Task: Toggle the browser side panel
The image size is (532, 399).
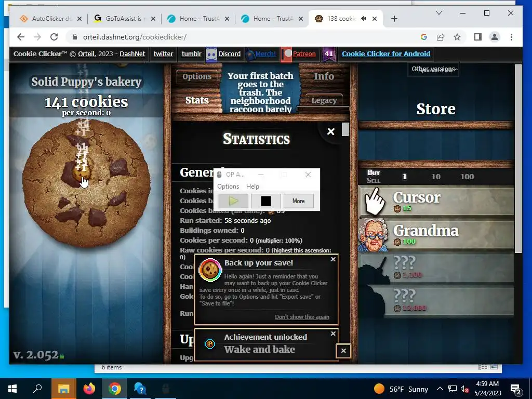Action: (x=478, y=37)
